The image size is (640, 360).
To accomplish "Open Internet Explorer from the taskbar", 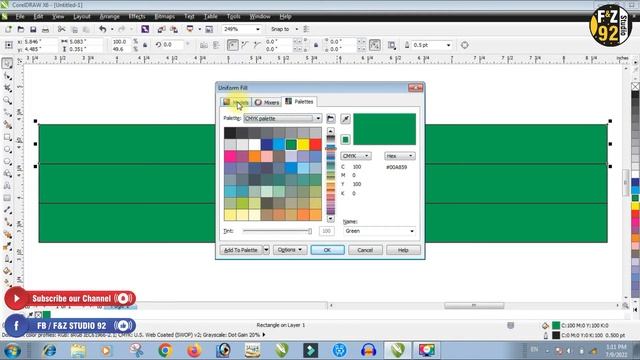I will pos(49,350).
